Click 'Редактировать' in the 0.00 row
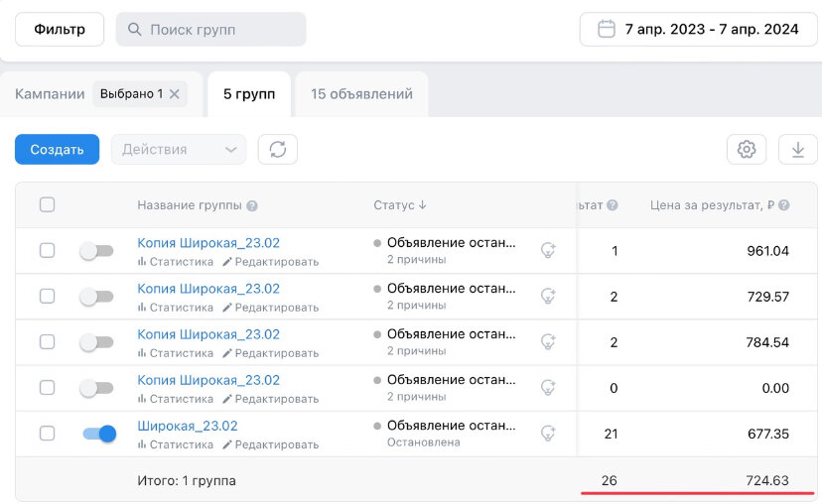This screenshot has height=504, width=822. [270, 399]
